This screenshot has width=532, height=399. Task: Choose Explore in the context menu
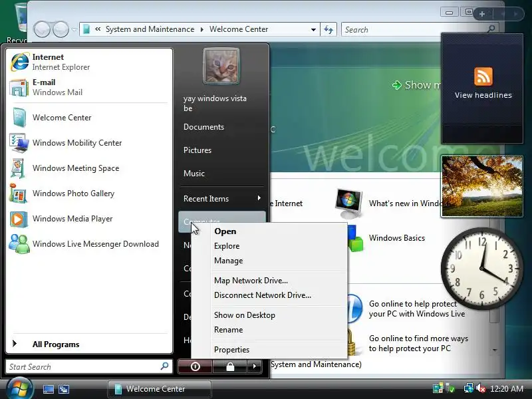(x=227, y=246)
